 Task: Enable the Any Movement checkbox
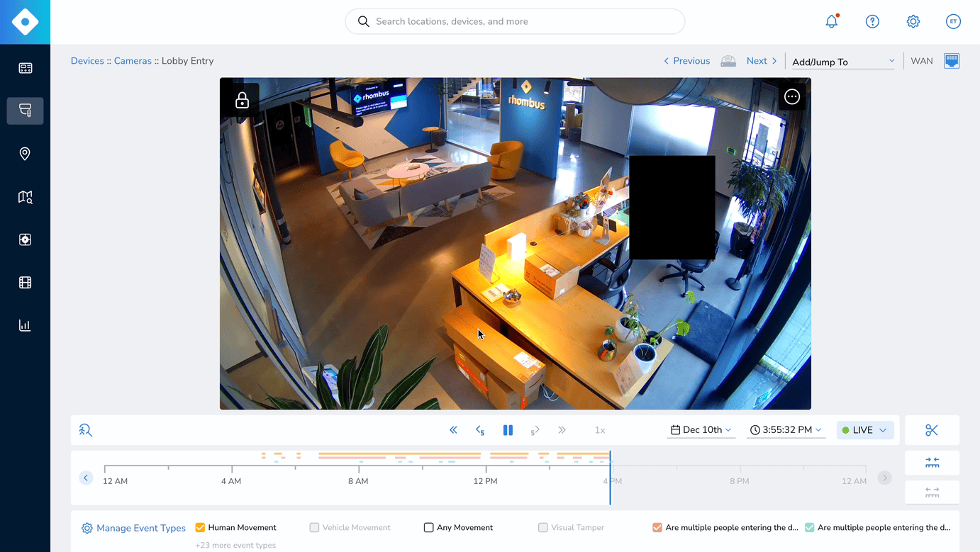pyautogui.click(x=428, y=527)
